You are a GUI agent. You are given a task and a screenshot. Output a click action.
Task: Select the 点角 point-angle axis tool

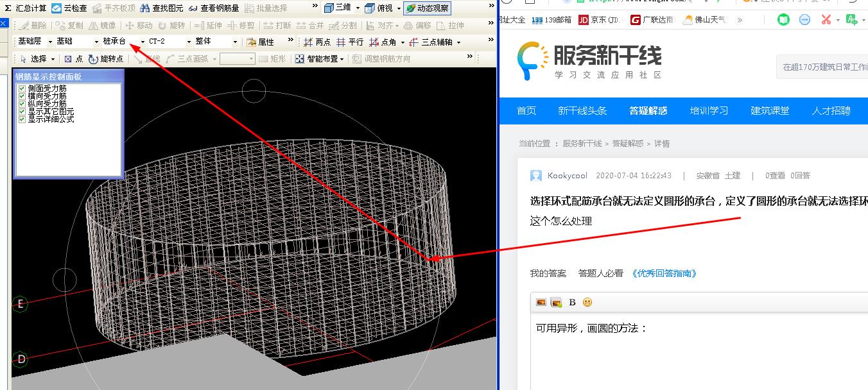(383, 42)
